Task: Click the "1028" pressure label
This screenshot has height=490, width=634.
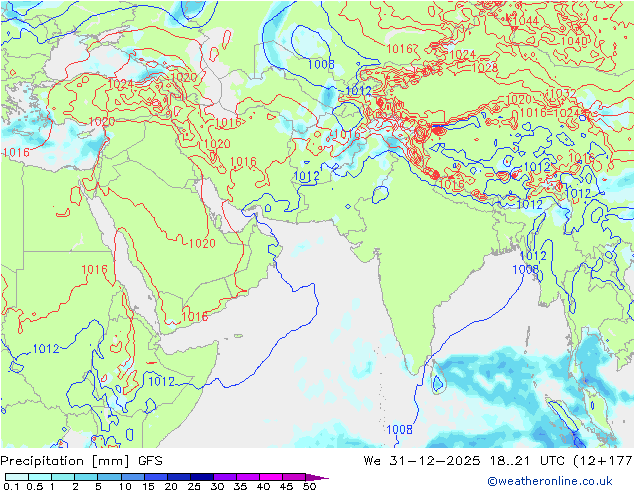Action: (484, 67)
